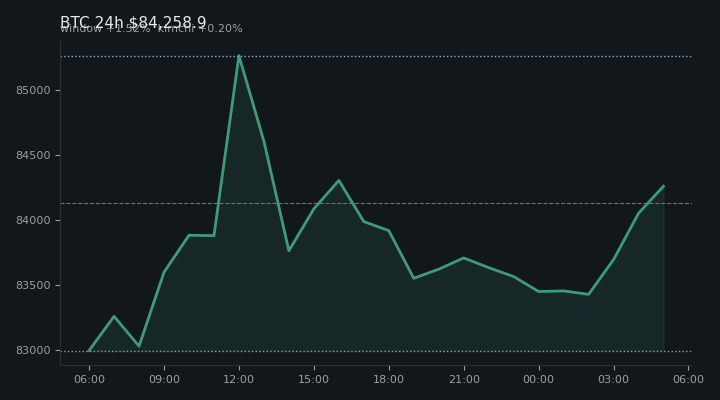
Task: Click the "03:00" time axis label
Action: point(613,379)
